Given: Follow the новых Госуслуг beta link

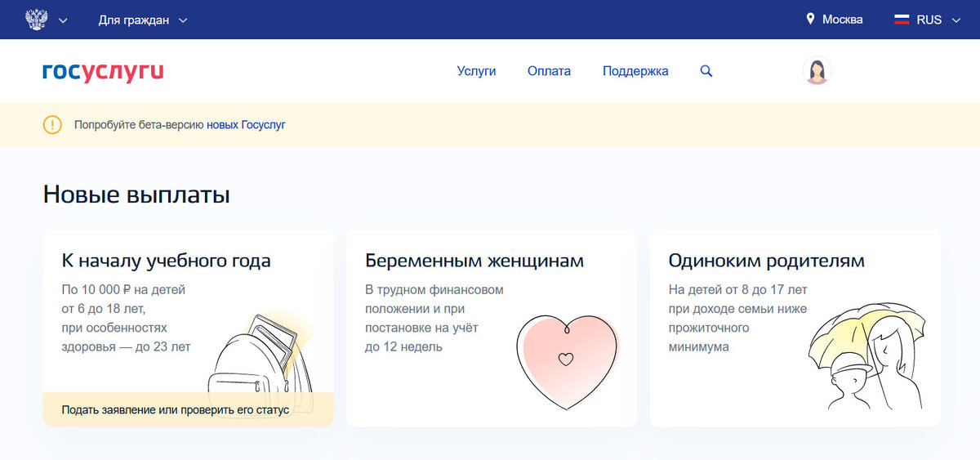Looking at the screenshot, I should click(x=246, y=125).
